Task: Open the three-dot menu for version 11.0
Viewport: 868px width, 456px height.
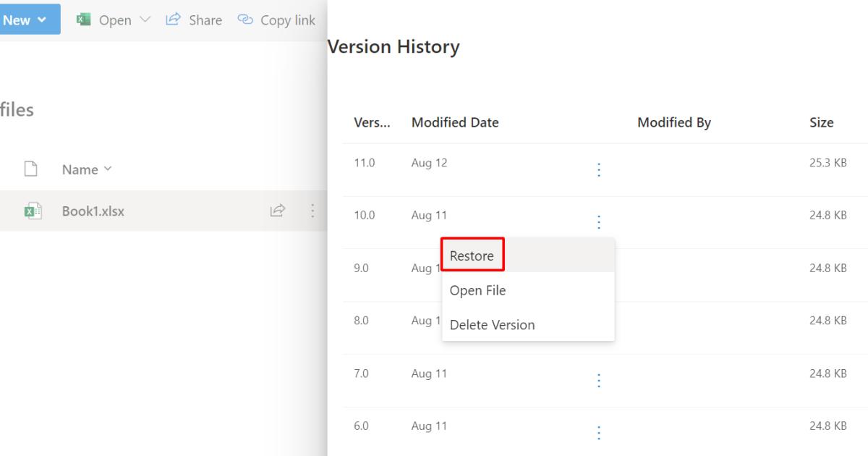Action: (598, 169)
